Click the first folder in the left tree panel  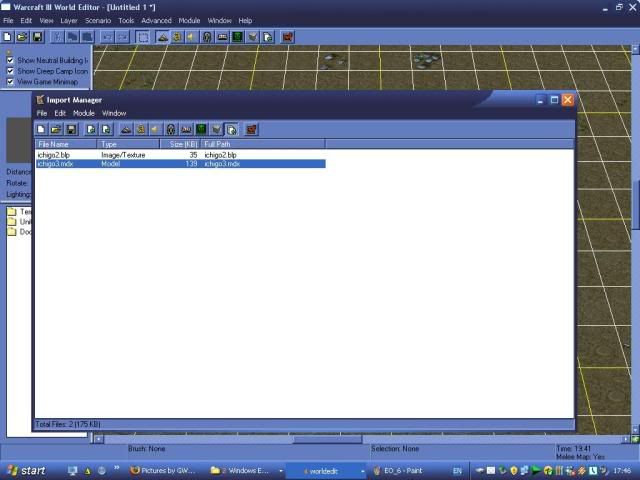(12, 211)
